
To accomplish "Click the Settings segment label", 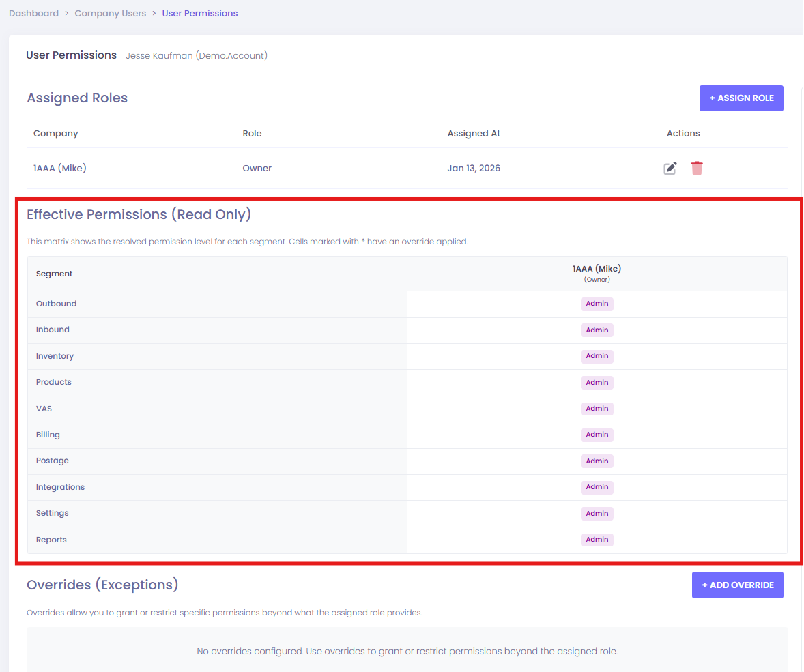I will (x=53, y=513).
